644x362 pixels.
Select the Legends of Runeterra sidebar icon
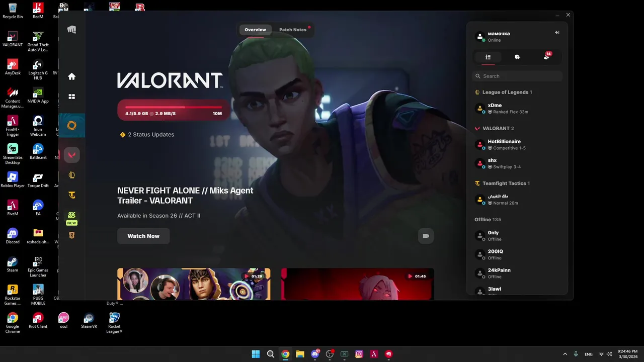(72, 235)
